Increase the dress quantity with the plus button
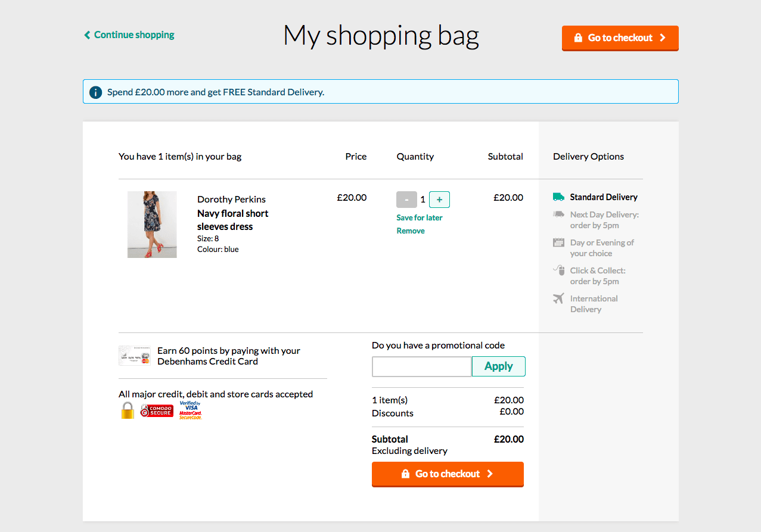Viewport: 761px width, 532px height. pos(439,199)
